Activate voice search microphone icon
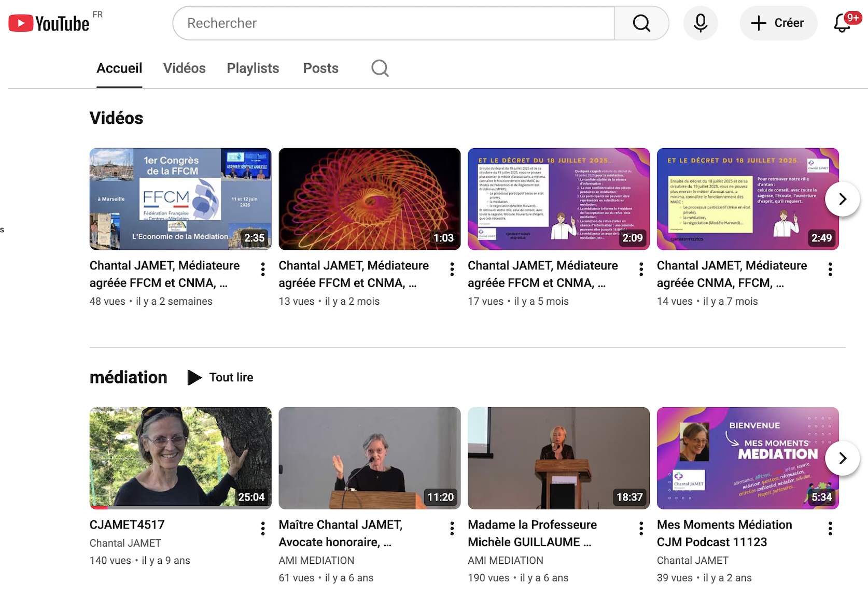The width and height of the screenshot is (868, 599). point(701,23)
